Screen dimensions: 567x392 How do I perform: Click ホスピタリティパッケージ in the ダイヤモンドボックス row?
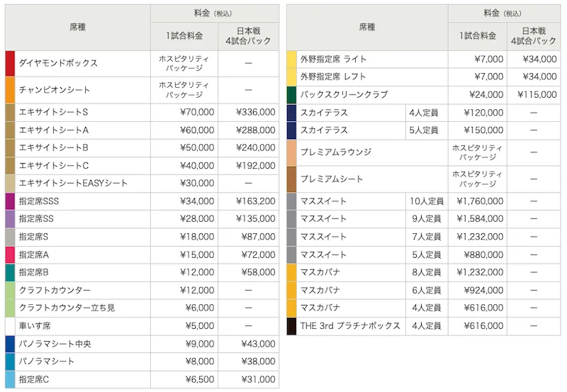[x=184, y=63]
